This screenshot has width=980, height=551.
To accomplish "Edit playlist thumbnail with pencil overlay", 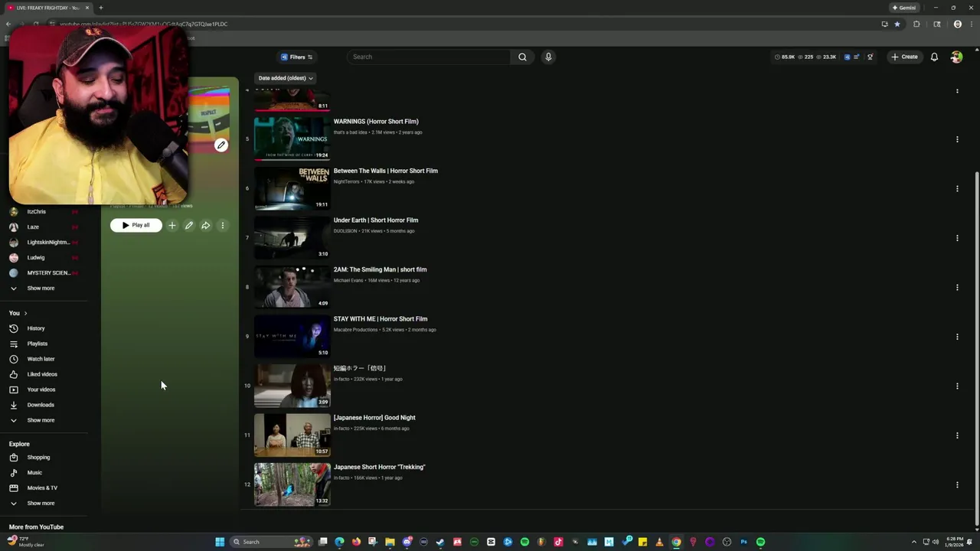I will (221, 145).
